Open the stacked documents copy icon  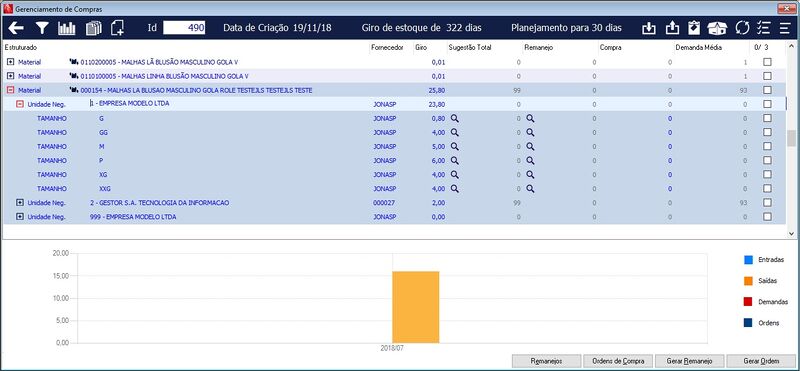coord(94,28)
